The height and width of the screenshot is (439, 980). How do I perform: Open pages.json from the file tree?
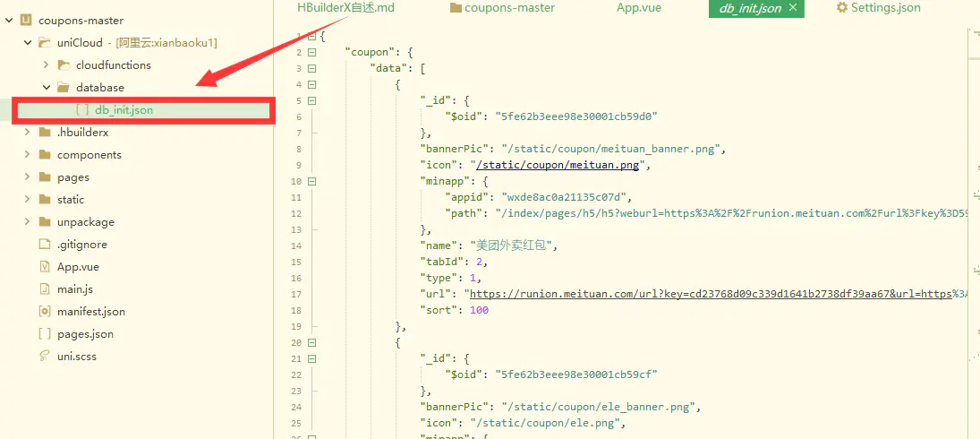click(85, 334)
